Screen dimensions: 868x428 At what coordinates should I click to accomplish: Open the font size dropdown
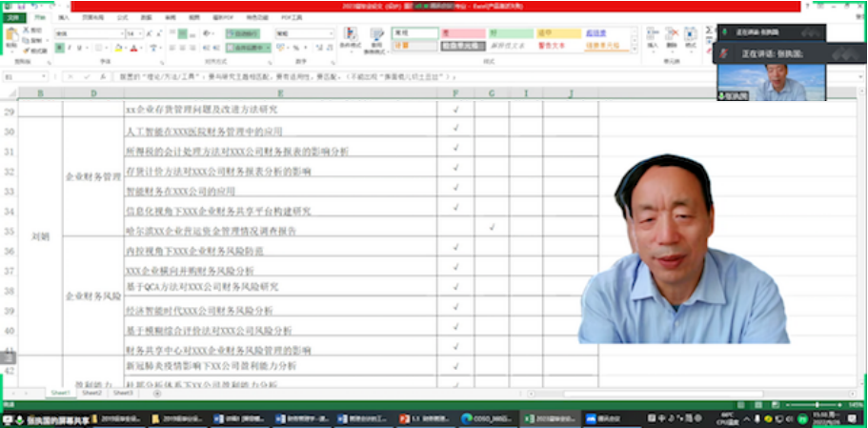(x=141, y=33)
